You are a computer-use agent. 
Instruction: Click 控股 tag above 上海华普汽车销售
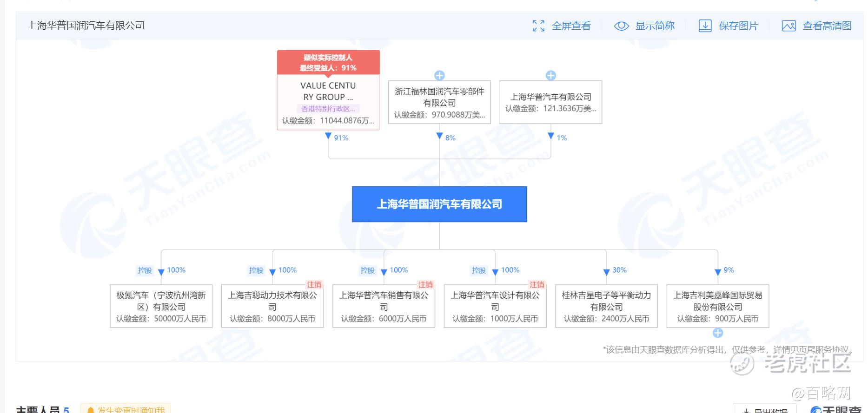pyautogui.click(x=367, y=270)
